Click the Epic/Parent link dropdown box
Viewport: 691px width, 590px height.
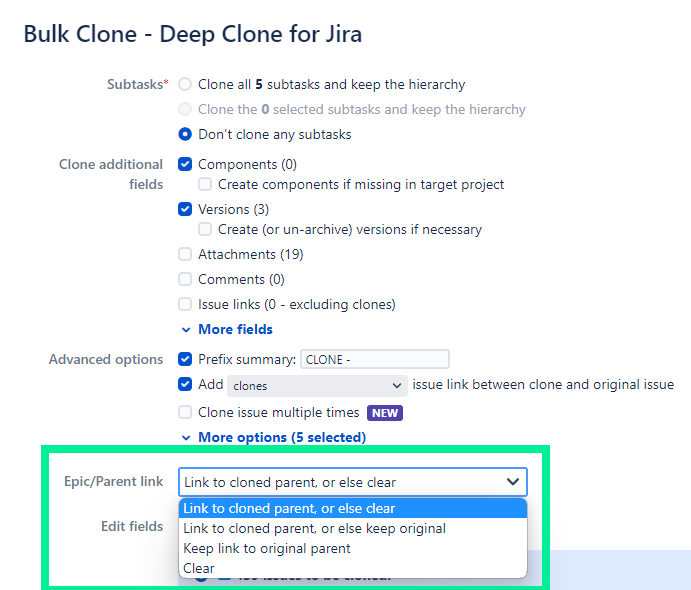tap(353, 482)
